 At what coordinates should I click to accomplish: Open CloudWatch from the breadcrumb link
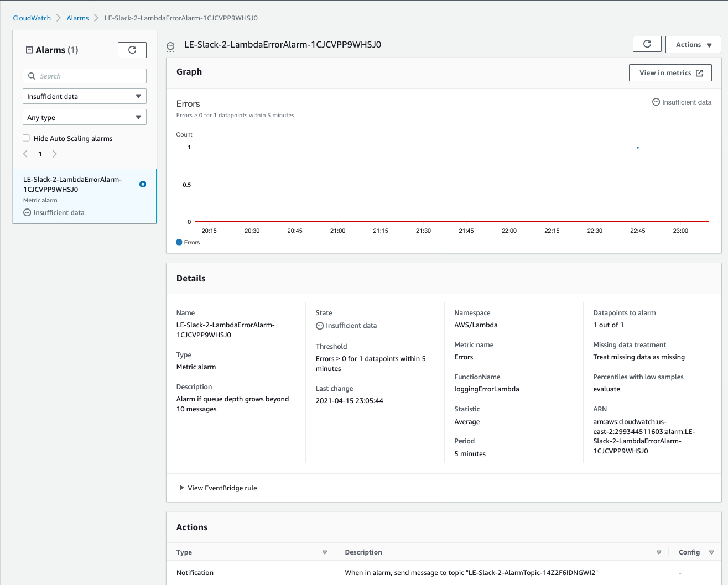(32, 18)
